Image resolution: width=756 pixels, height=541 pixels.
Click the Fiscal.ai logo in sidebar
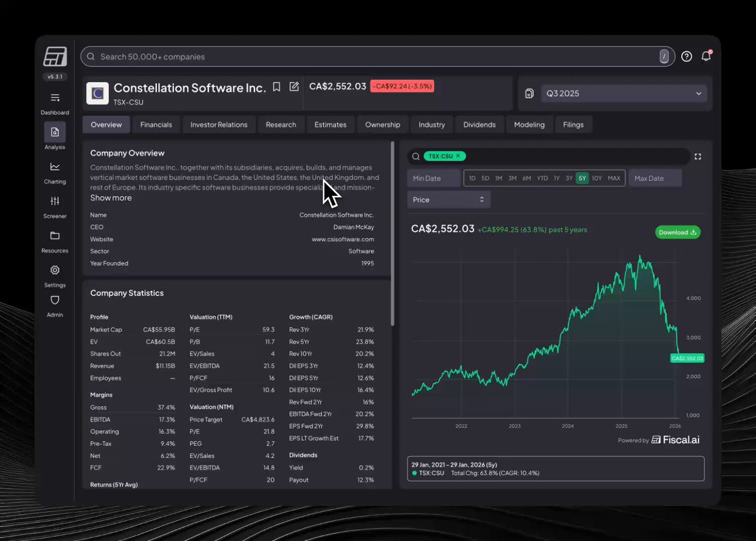[55, 57]
